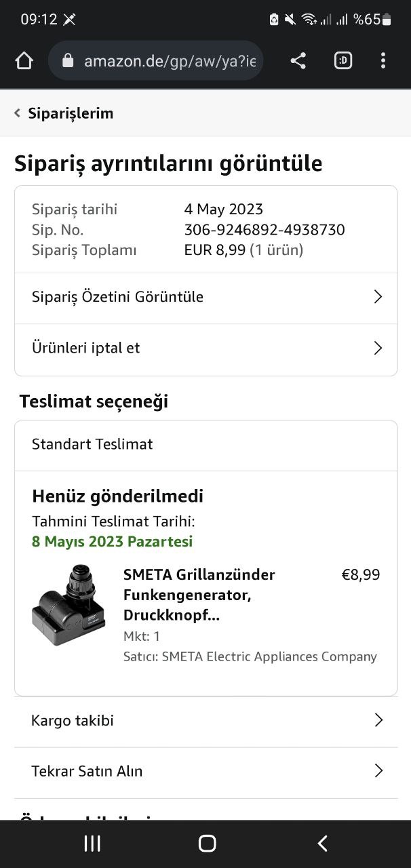Tap the share icon in the toolbar

tap(298, 61)
